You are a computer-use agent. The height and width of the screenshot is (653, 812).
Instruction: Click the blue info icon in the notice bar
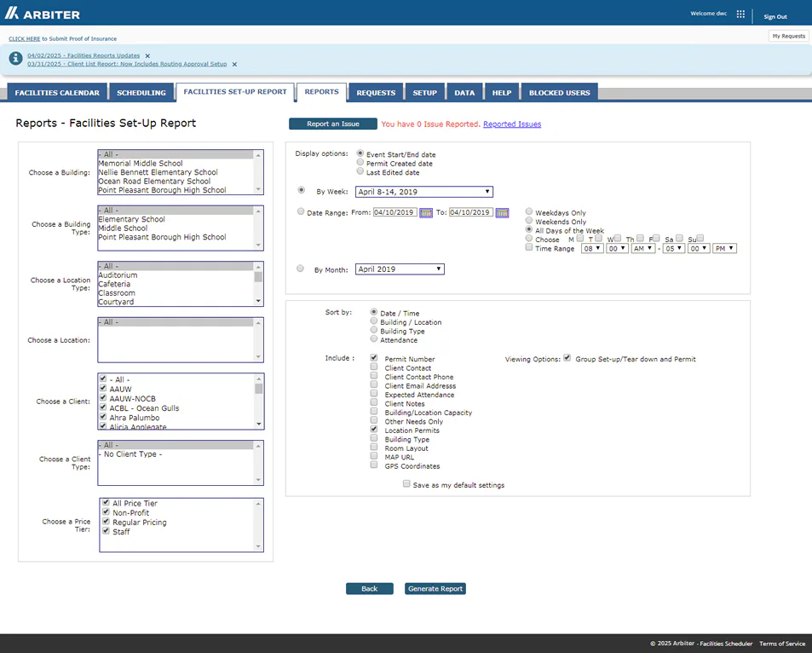(15, 58)
